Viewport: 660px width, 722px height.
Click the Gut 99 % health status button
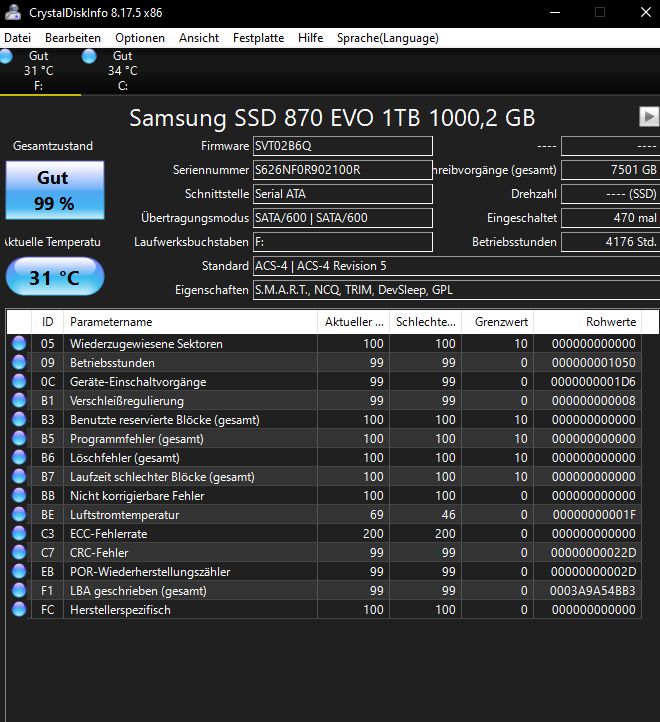[x=55, y=190]
